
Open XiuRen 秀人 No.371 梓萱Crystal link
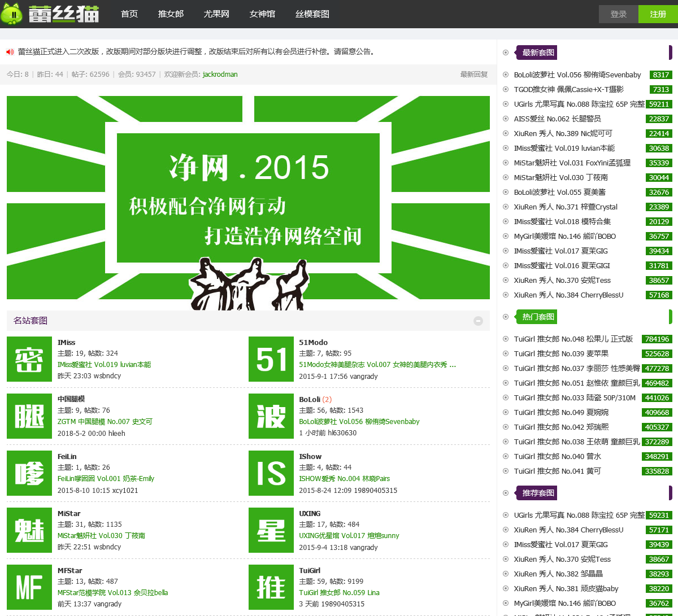566,207
